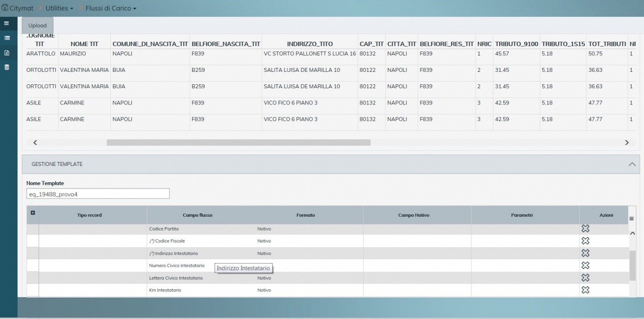The height and width of the screenshot is (319, 644).
Task: Click the spreadsheet file sidebar icon
Action: (7, 53)
